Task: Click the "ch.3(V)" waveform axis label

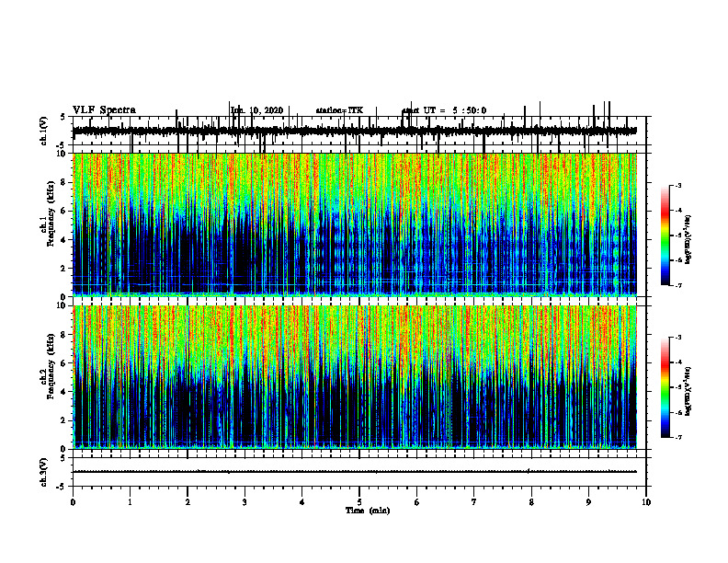Action: coord(44,473)
